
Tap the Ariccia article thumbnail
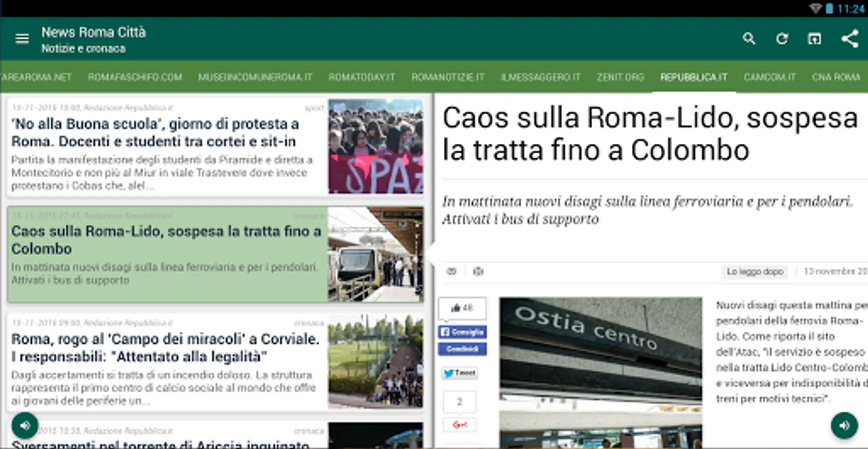coord(376,436)
